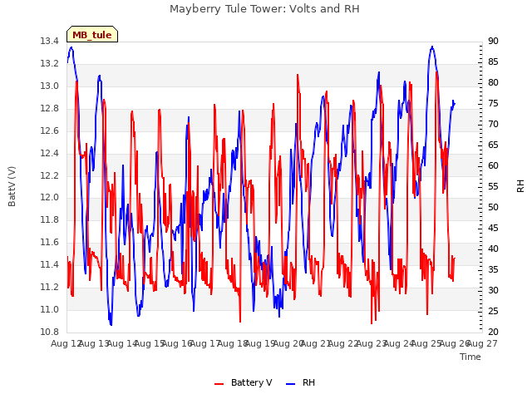Click the Aug 17 date label
532x399 pixels.
click(x=205, y=343)
